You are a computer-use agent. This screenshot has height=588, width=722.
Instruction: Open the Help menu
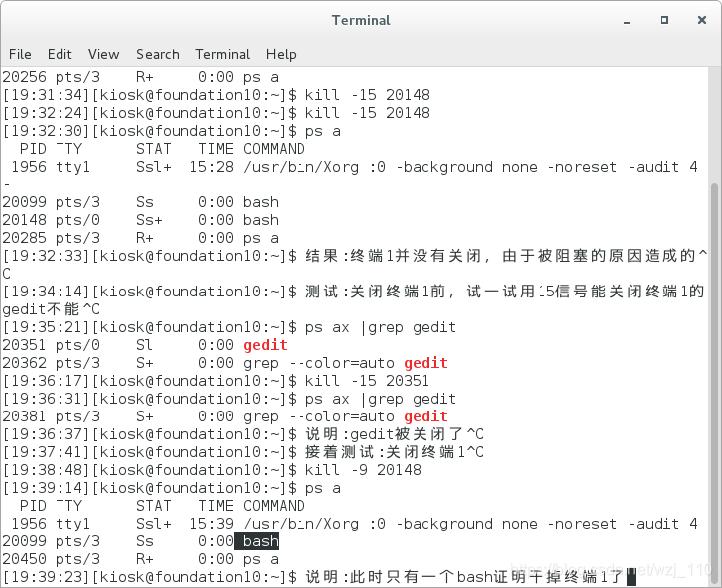[281, 54]
